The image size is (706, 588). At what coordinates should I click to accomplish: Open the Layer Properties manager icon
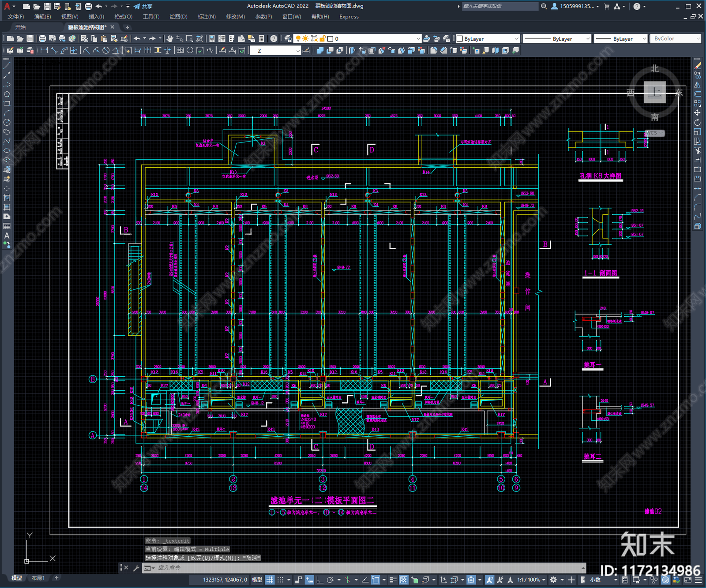pos(288,39)
